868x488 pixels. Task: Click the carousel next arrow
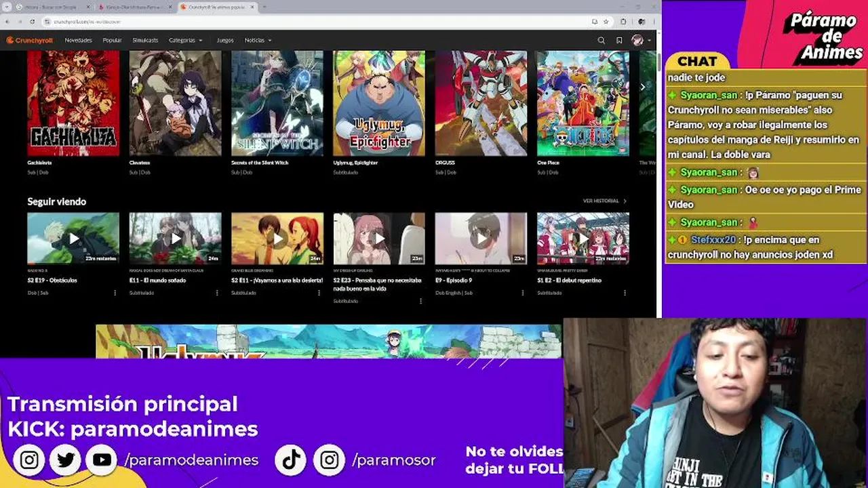(x=643, y=87)
